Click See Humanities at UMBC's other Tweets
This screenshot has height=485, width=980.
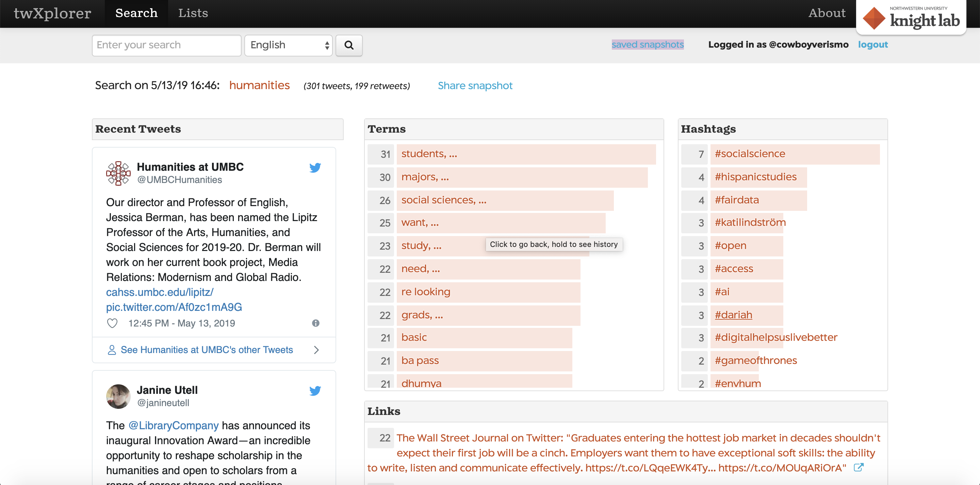pos(207,350)
